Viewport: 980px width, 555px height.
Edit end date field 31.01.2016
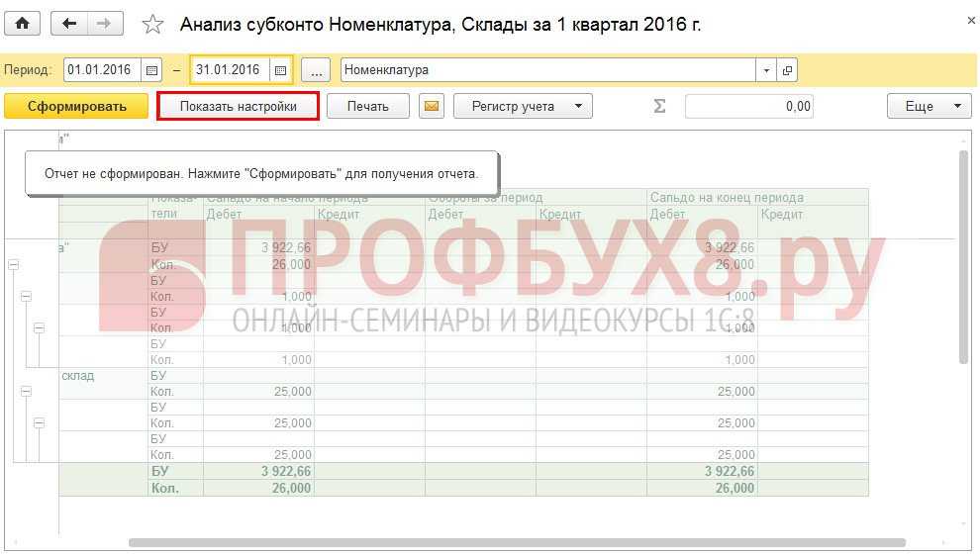[232, 70]
